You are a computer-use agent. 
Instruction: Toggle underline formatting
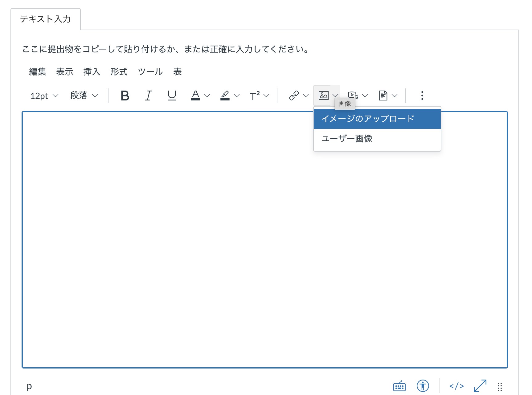pyautogui.click(x=172, y=96)
